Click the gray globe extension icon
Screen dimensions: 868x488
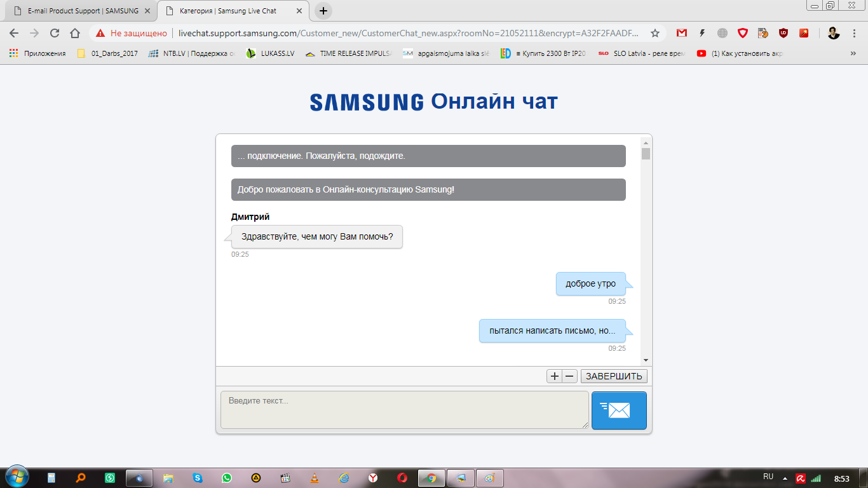coord(722,33)
